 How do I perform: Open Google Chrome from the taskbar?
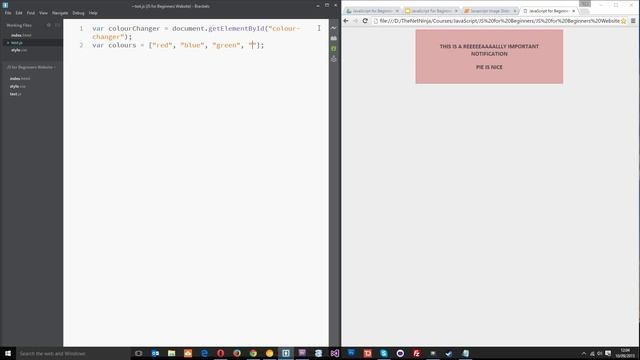[253, 353]
